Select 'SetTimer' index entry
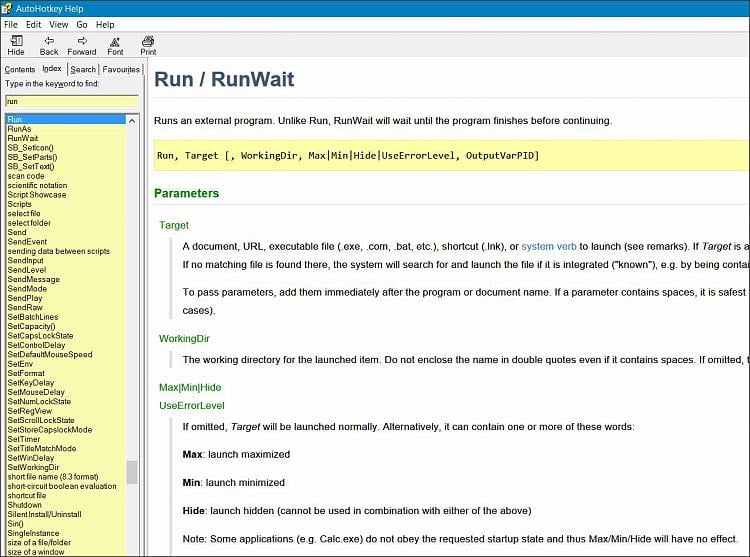The width and height of the screenshot is (750, 557). [24, 439]
